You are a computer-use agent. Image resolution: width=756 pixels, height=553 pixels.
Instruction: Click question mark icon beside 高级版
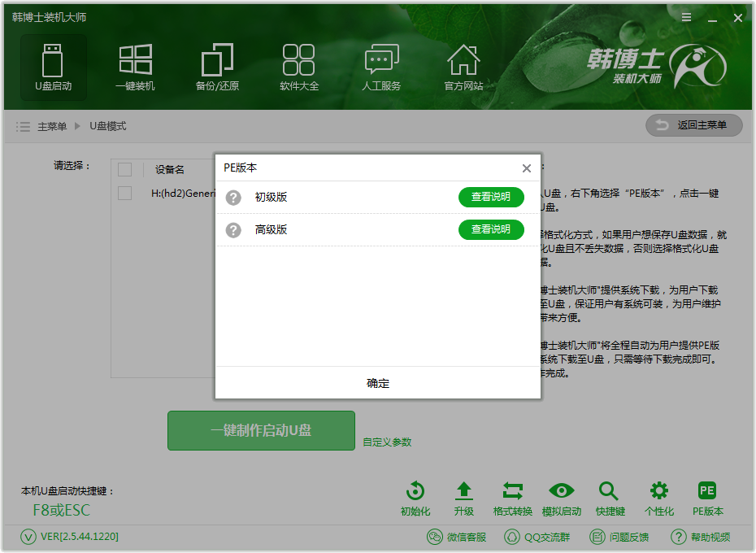click(x=233, y=230)
